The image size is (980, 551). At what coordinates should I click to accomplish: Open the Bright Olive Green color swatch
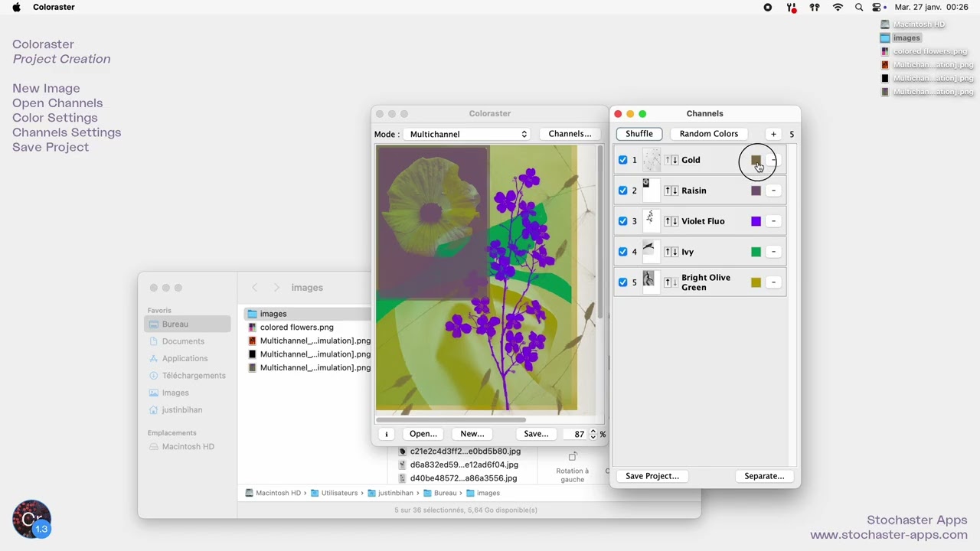tap(756, 282)
